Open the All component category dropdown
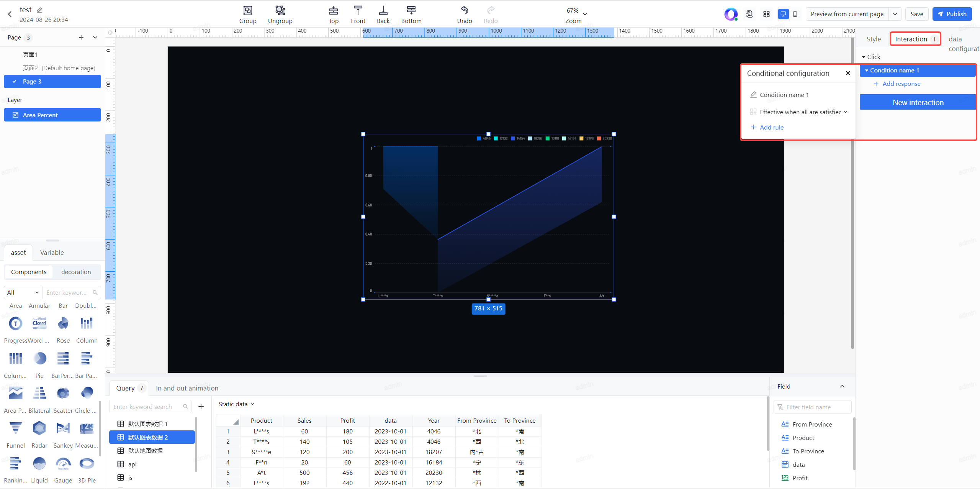Image resolution: width=980 pixels, height=489 pixels. pyautogui.click(x=23, y=292)
